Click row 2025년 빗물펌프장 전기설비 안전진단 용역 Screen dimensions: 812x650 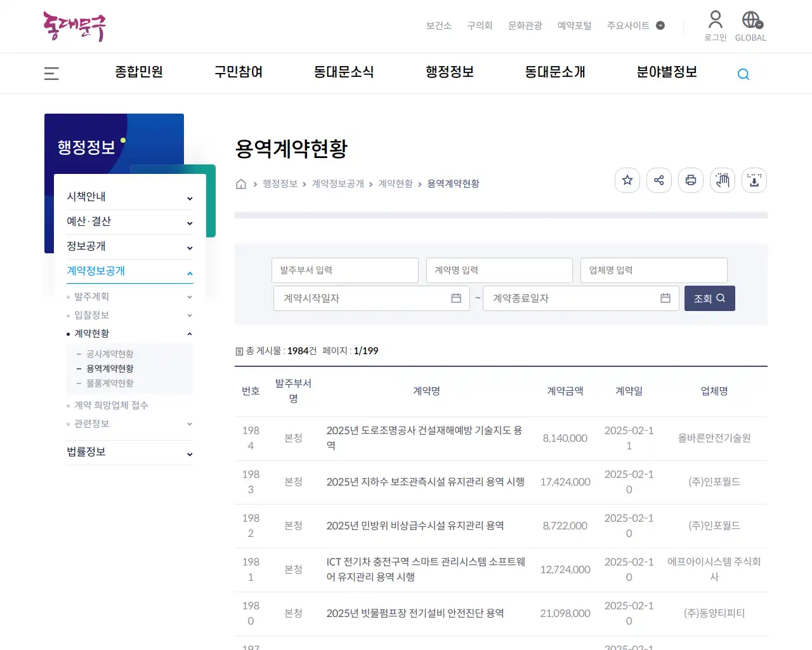tap(415, 613)
